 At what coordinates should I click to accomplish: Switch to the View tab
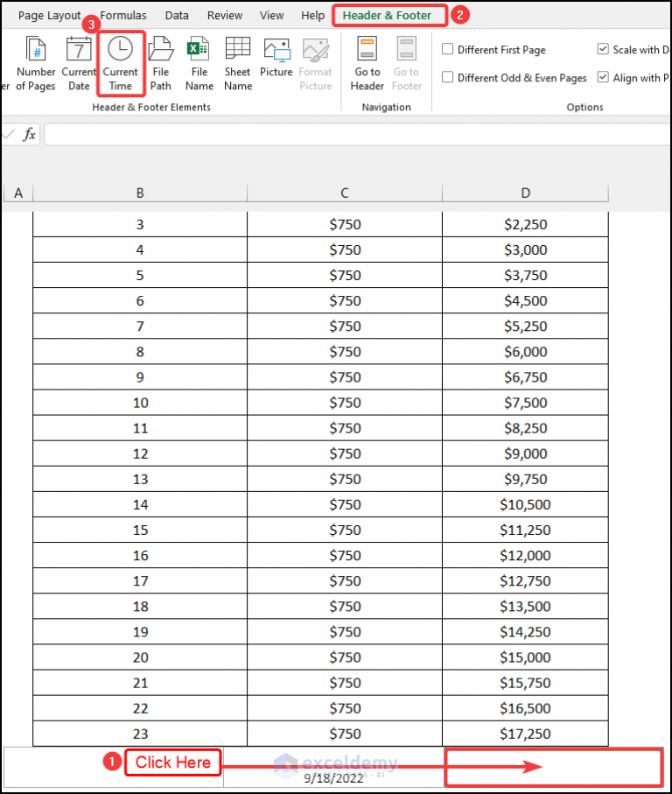point(272,15)
